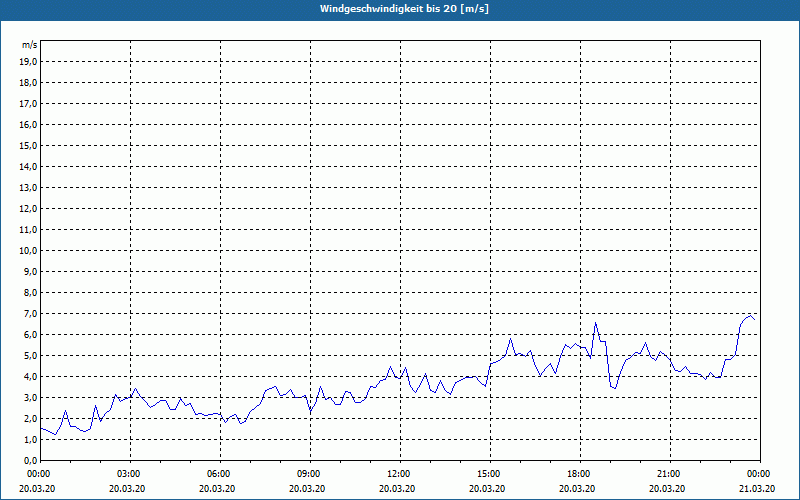Click the 15,0 y-axis value

(29, 145)
